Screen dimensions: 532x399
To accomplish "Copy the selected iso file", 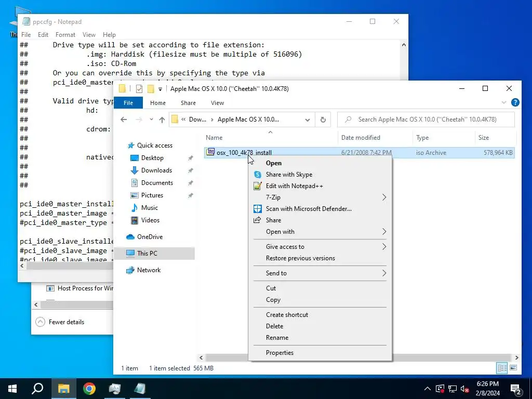I will [x=273, y=300].
